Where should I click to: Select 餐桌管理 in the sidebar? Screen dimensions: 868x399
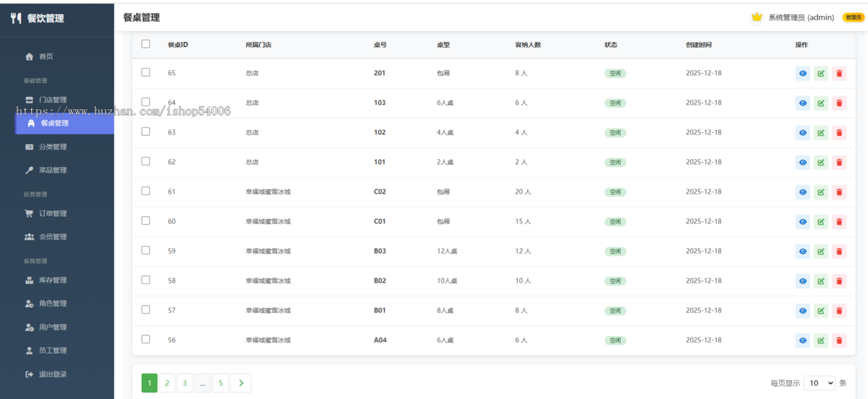tap(64, 123)
